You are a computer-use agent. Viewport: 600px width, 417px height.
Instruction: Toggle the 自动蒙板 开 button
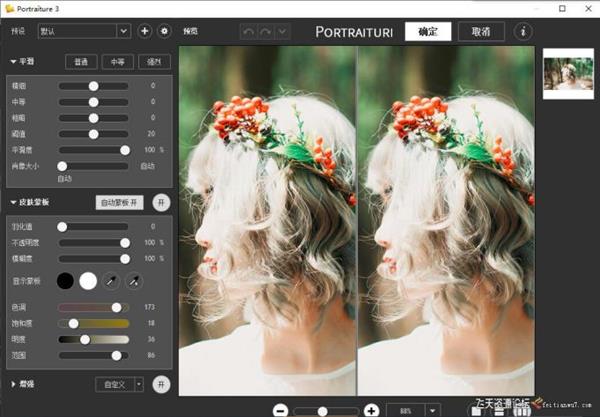click(120, 202)
